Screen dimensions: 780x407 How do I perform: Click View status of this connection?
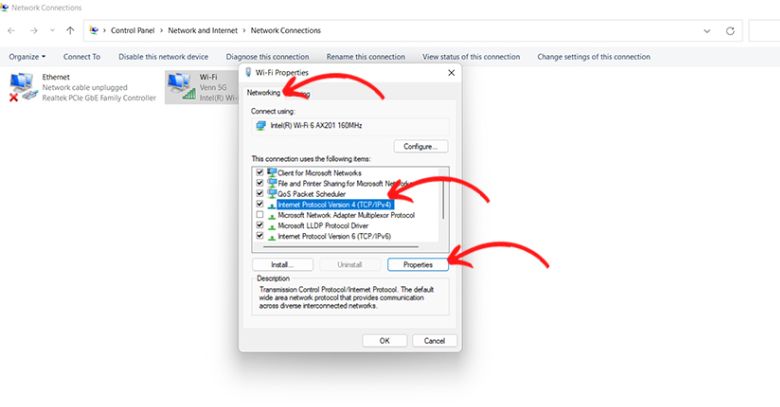(471, 57)
